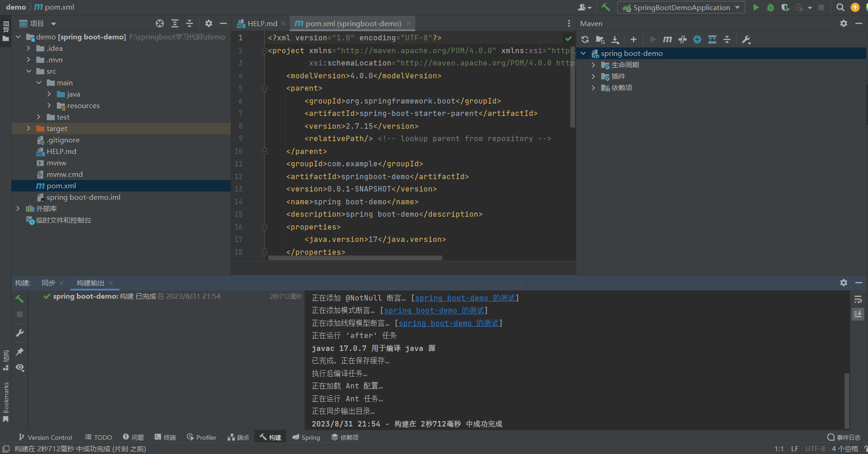Pin the build output tab
868x454 pixels.
20,352
